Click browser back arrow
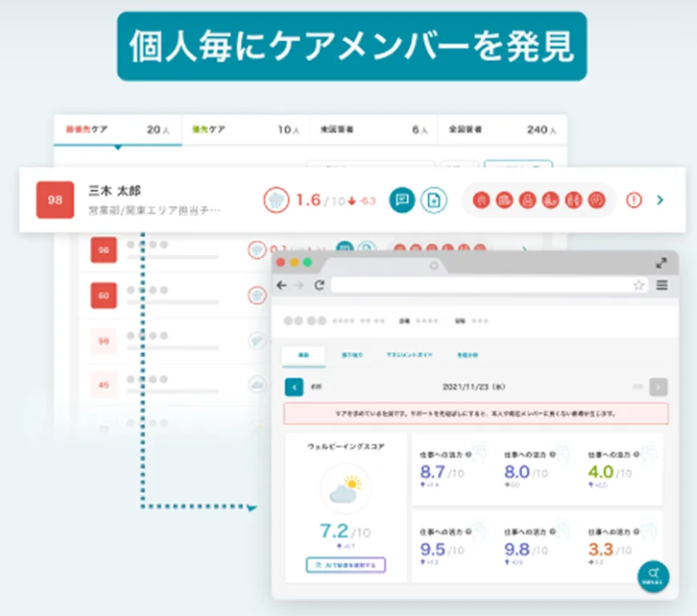697x616 pixels. 282,286
